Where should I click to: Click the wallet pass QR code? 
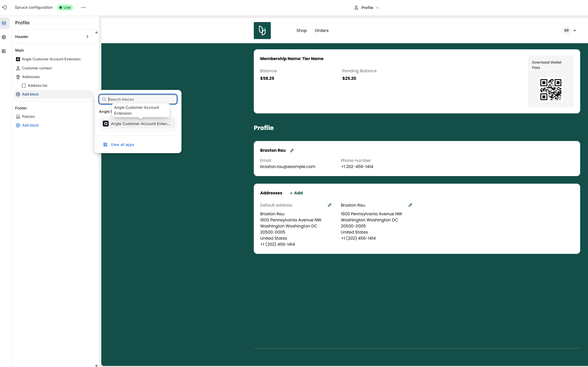[x=551, y=90]
